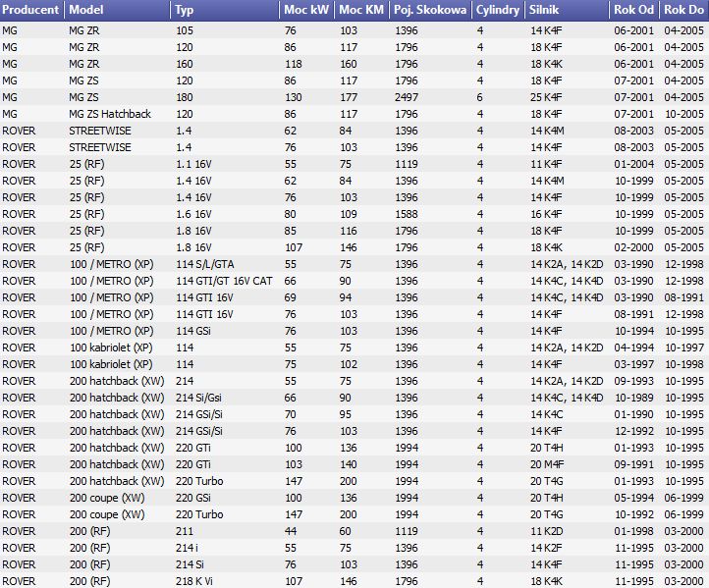Select 220 Turbo in the hatchback row

[199, 481]
